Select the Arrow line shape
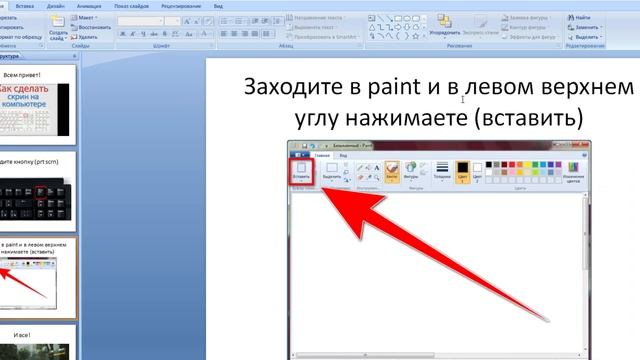 [389, 18]
